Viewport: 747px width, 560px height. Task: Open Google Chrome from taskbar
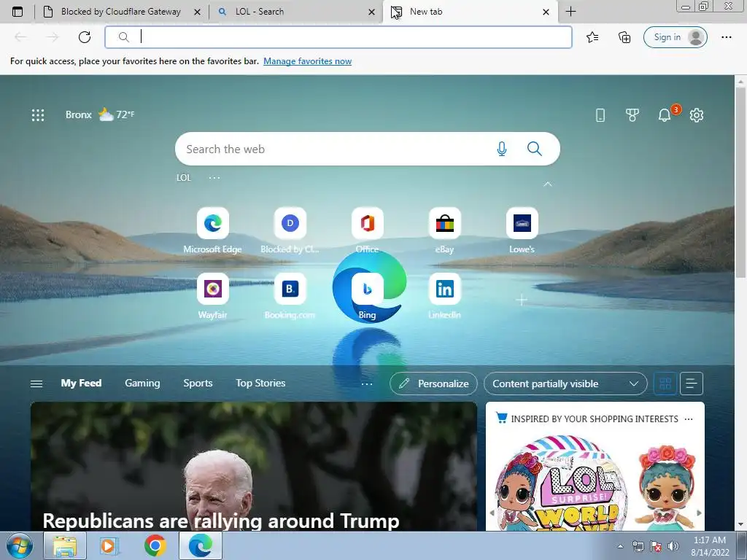pyautogui.click(x=155, y=545)
